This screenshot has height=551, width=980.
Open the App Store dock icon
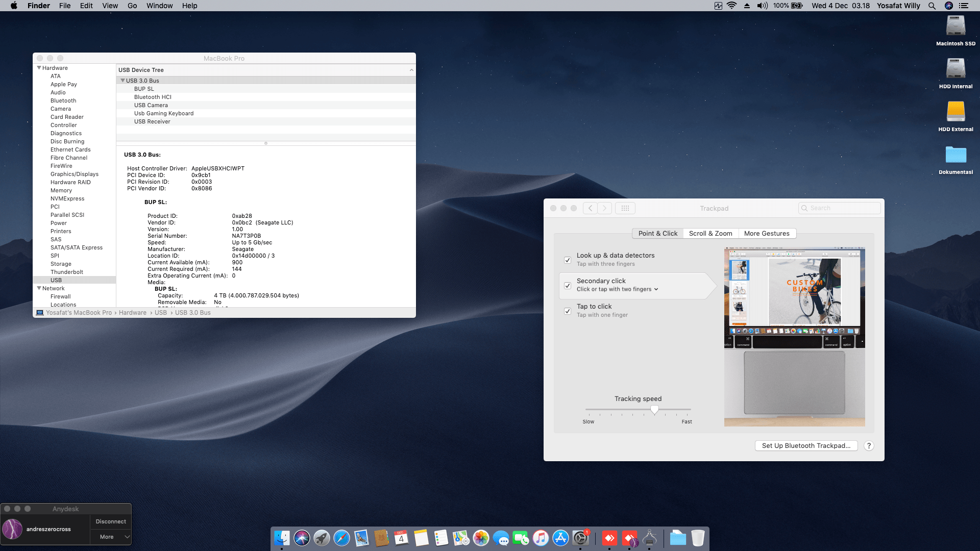[560, 538]
